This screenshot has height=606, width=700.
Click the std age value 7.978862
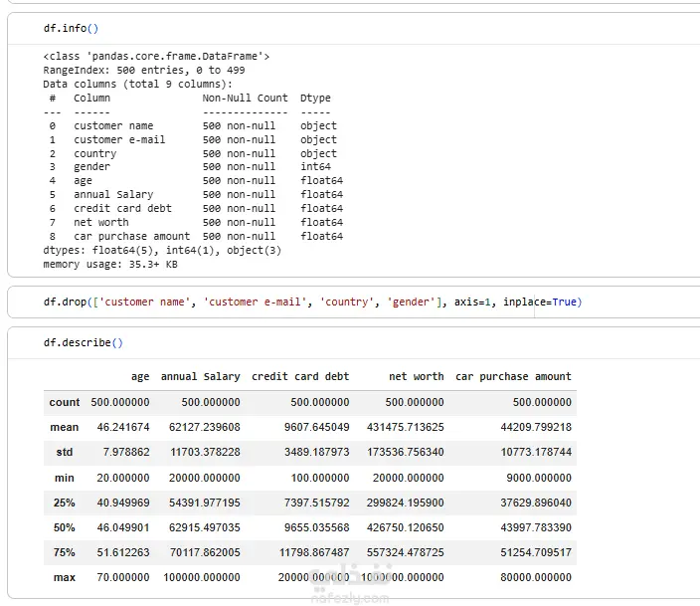126,453
